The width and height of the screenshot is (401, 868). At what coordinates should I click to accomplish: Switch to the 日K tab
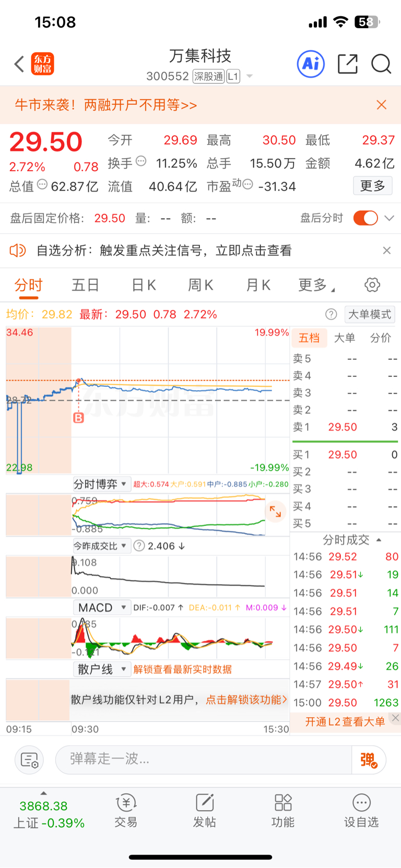[144, 286]
